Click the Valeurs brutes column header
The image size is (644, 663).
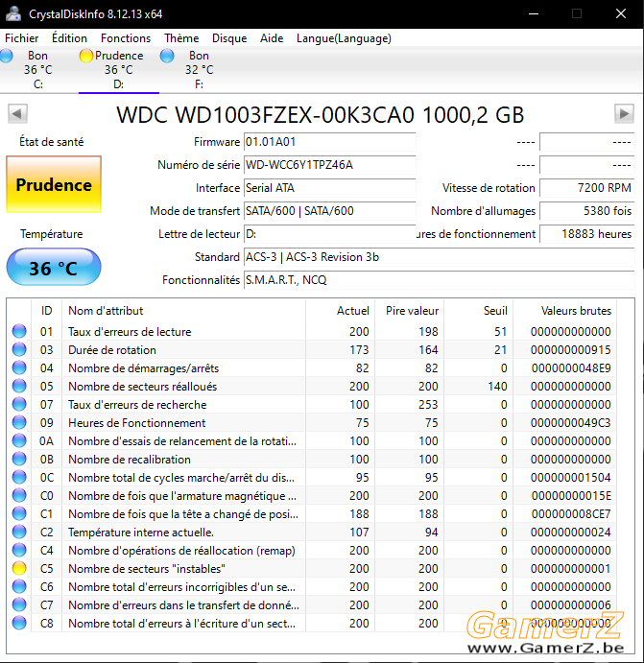(565, 311)
